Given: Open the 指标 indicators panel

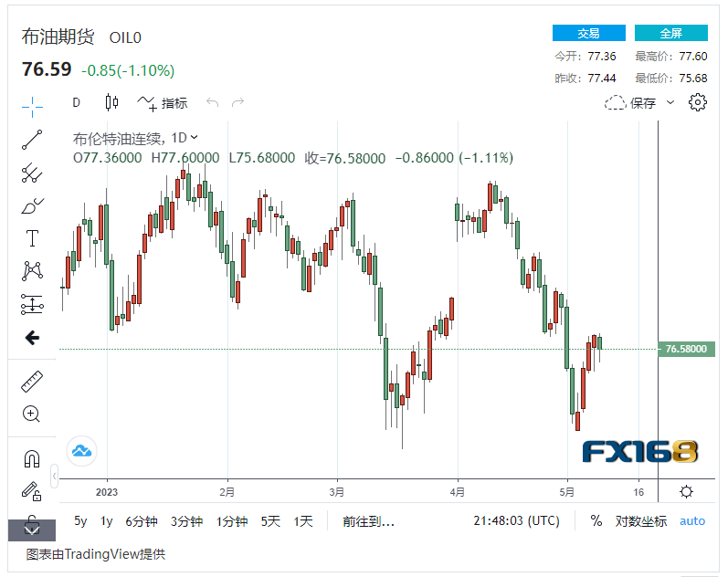Looking at the screenshot, I should click(163, 103).
